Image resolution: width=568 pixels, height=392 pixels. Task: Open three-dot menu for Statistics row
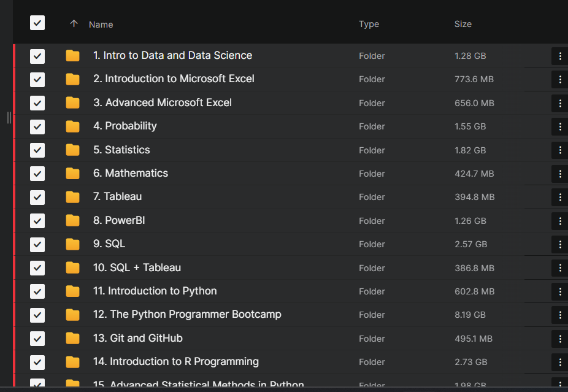tap(559, 150)
